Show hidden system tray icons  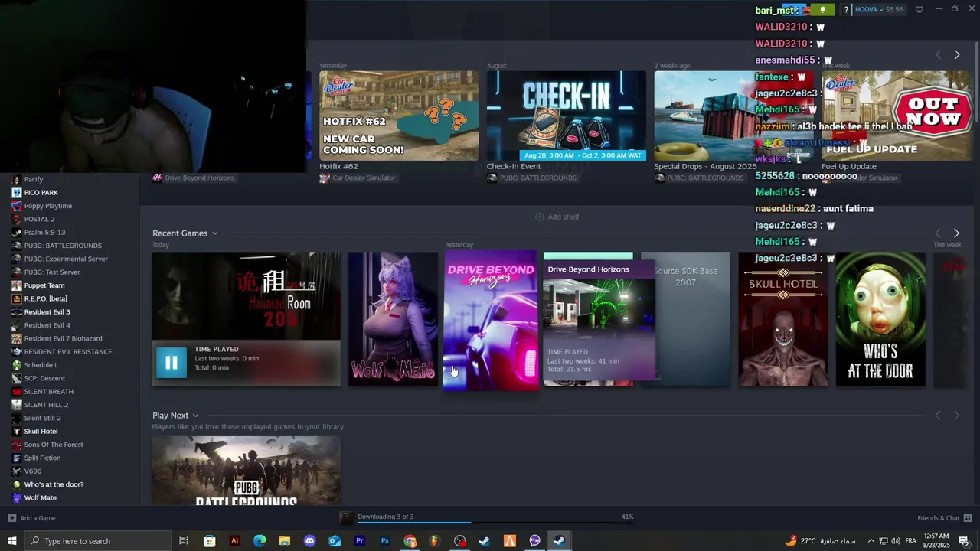click(x=871, y=541)
